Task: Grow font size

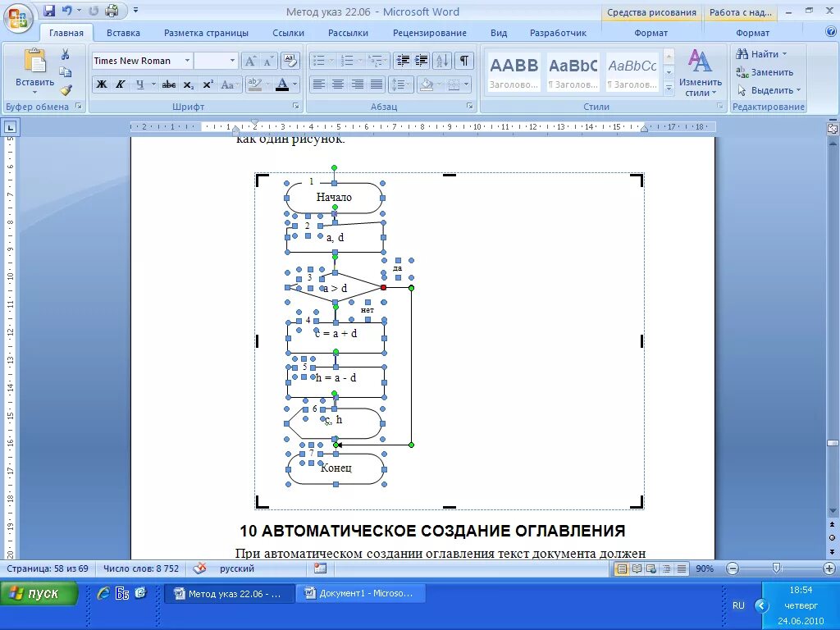Action: 249,61
